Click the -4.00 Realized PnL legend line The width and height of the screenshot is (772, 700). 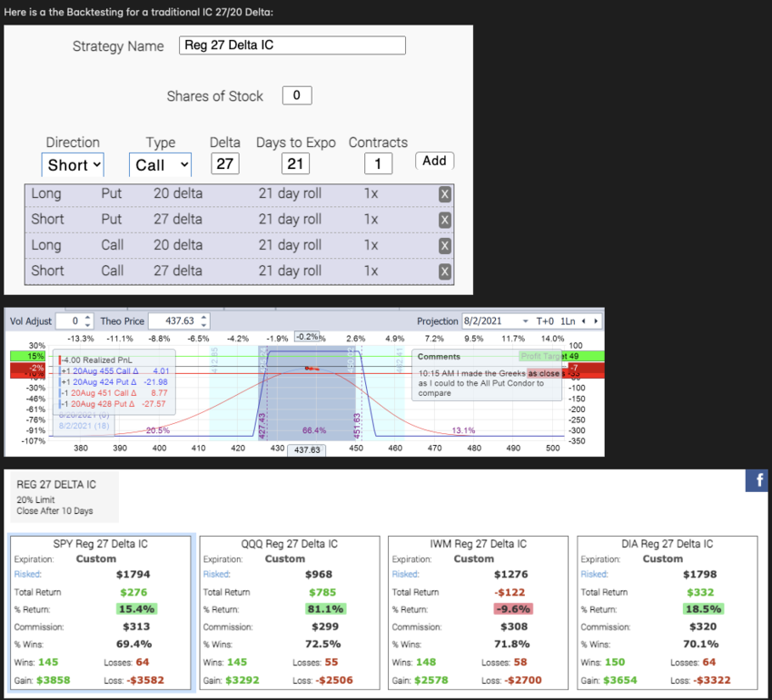pyautogui.click(x=96, y=360)
